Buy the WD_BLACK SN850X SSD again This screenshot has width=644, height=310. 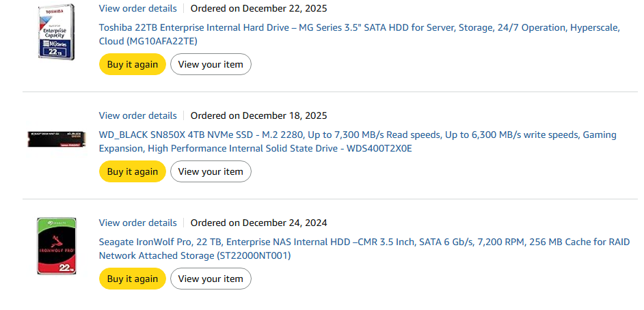pyautogui.click(x=132, y=171)
